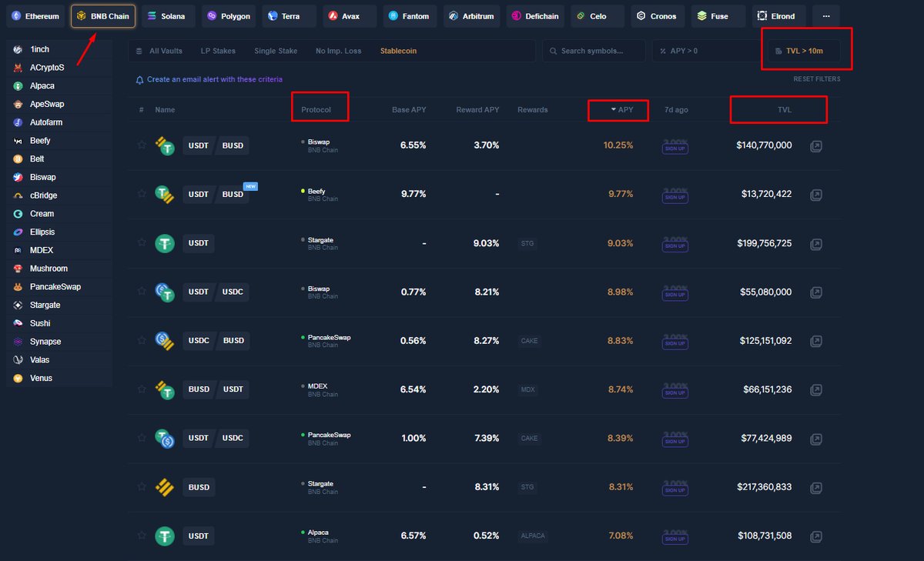
Task: Open the external link icon for $77,424,989 row
Action: [x=816, y=439]
